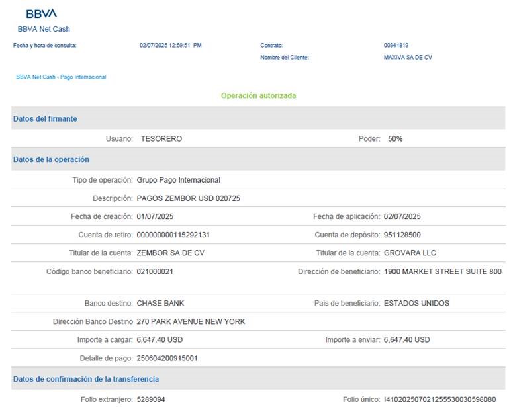Image resolution: width=507 pixels, height=420 pixels.
Task: Select the consultation date 02/07/2025 12:59:51 PM
Action: (170, 45)
